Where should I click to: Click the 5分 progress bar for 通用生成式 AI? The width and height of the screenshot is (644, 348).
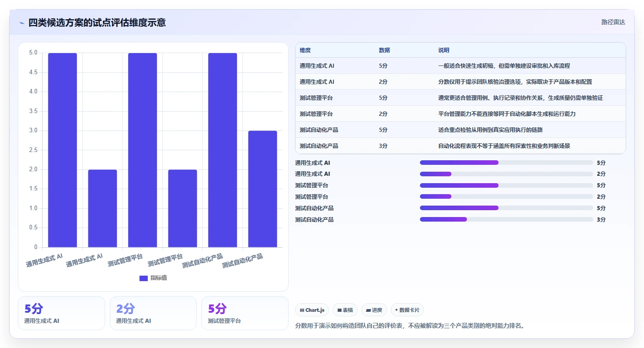click(506, 163)
